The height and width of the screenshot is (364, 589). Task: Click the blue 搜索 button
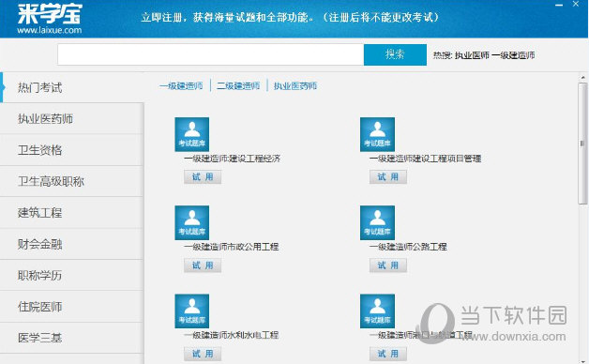tap(395, 54)
